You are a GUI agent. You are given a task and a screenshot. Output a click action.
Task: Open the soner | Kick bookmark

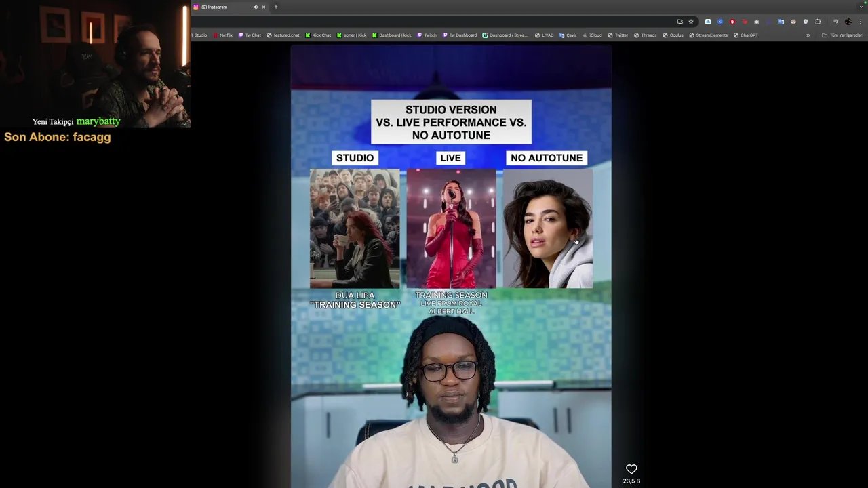351,35
